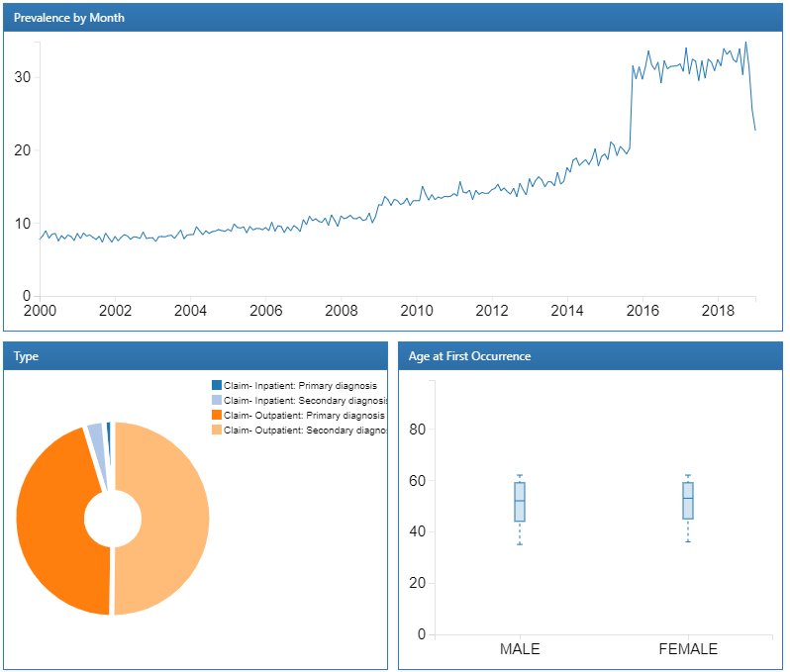The height and width of the screenshot is (672, 790).
Task: Click the 80 y-axis label on age chart
Action: point(418,430)
